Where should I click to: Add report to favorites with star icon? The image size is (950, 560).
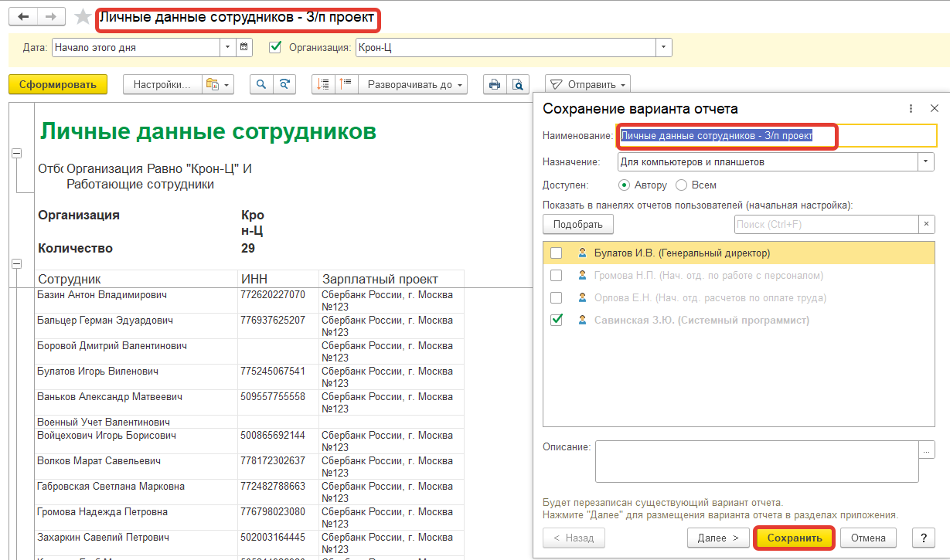82,17
